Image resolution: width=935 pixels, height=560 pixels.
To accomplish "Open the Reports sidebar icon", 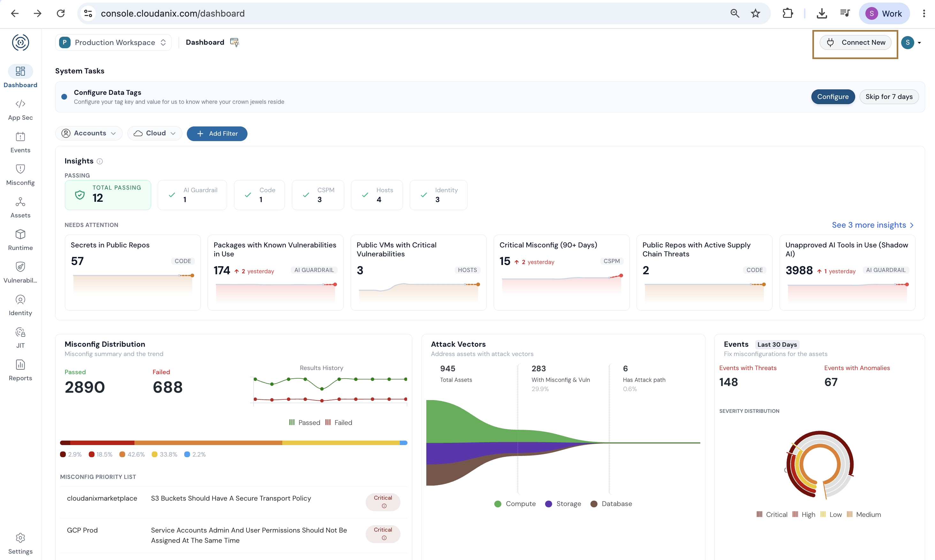I will coord(20,365).
